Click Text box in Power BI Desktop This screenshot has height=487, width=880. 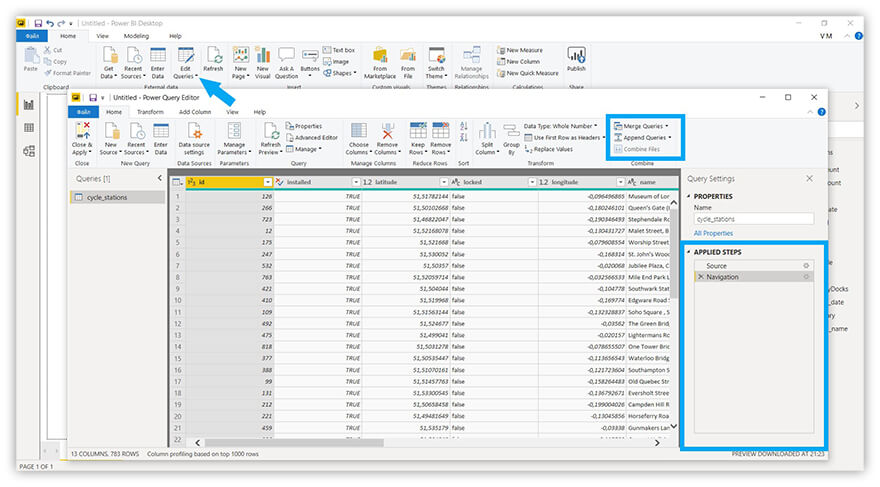pyautogui.click(x=339, y=50)
